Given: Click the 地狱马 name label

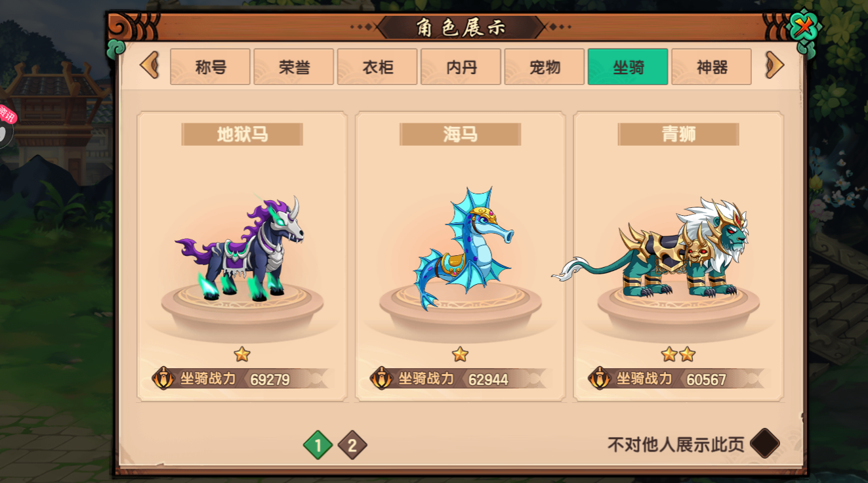Looking at the screenshot, I should coord(242,135).
